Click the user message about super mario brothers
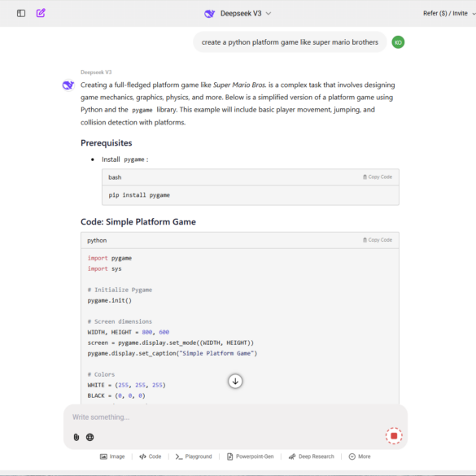 (290, 42)
